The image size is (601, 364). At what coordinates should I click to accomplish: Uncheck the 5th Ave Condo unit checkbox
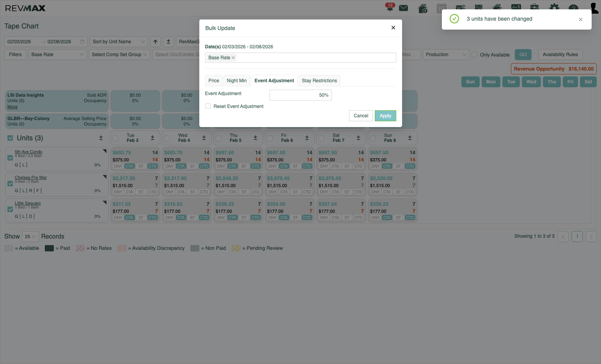coord(10,158)
